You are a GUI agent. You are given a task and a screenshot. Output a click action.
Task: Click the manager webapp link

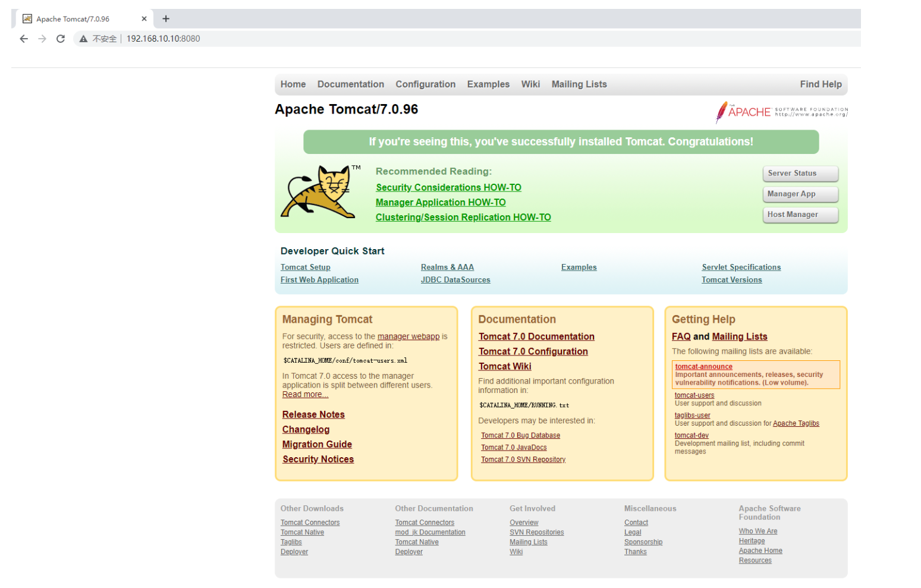pyautogui.click(x=408, y=337)
